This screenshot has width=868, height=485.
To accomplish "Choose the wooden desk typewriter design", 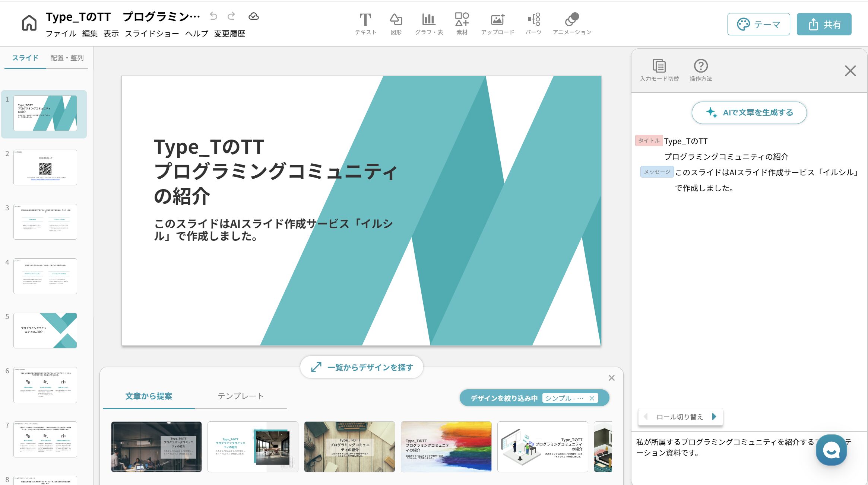I will click(349, 447).
